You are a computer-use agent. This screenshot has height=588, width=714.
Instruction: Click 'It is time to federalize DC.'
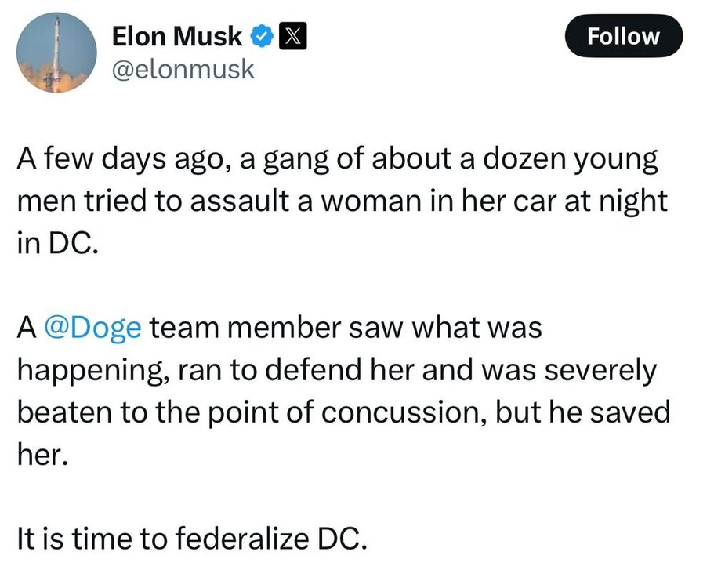pyautogui.click(x=191, y=539)
